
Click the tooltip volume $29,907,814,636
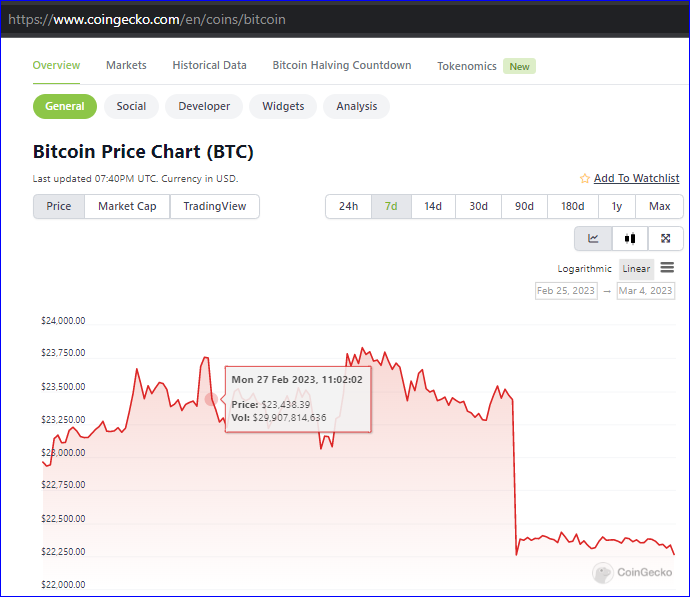click(289, 418)
